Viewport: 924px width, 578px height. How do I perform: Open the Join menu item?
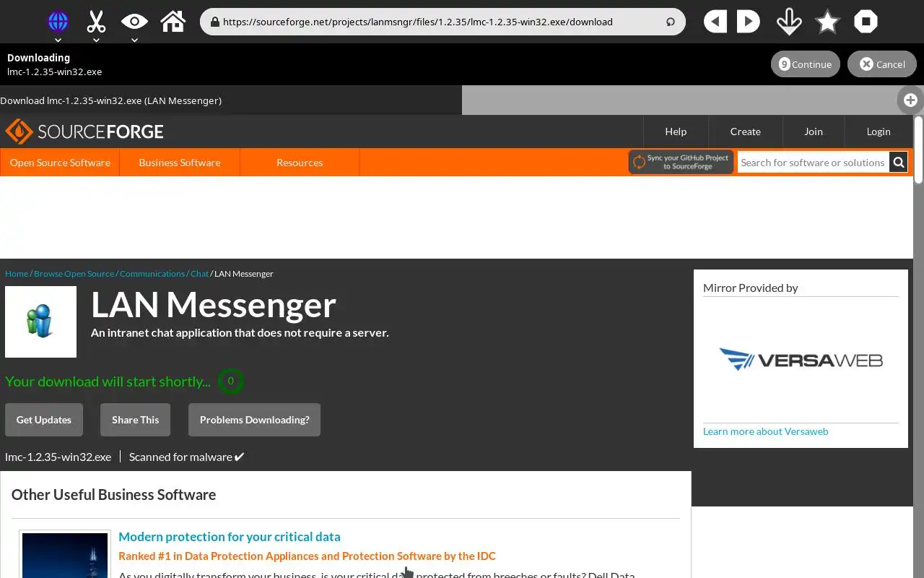pos(814,131)
